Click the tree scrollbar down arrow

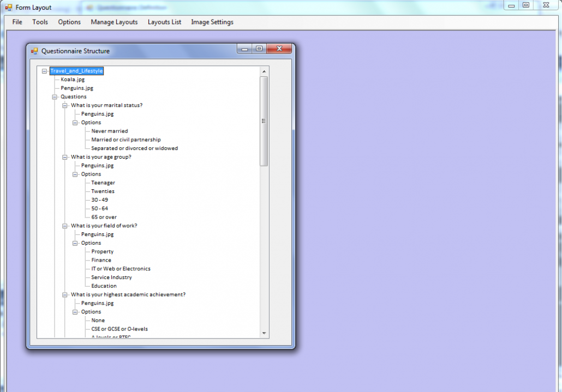(264, 333)
